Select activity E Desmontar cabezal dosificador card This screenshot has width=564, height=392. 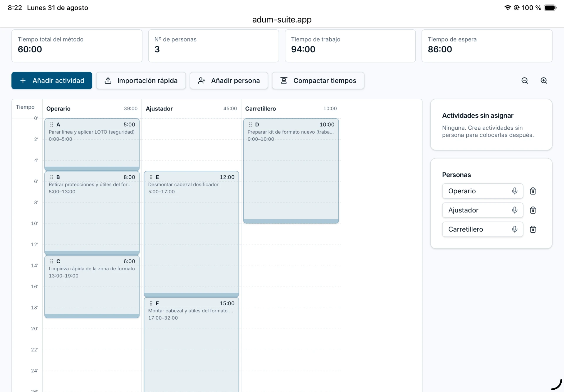pyautogui.click(x=191, y=234)
